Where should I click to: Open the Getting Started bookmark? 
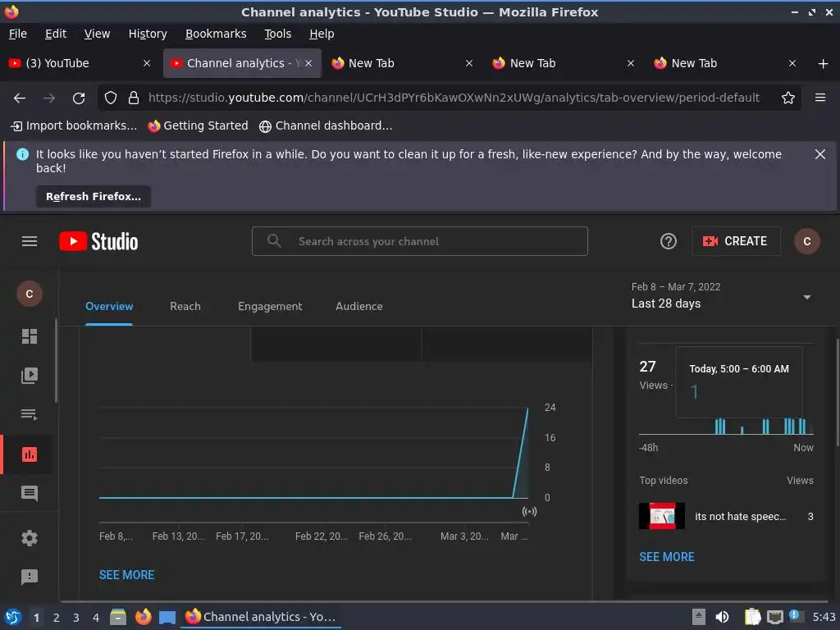pyautogui.click(x=199, y=126)
